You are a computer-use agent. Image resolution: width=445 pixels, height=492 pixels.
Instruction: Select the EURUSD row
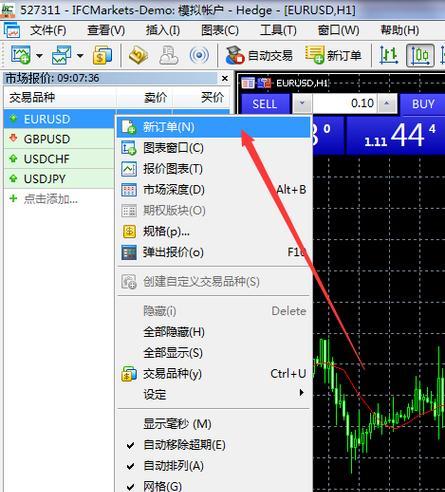(59, 119)
